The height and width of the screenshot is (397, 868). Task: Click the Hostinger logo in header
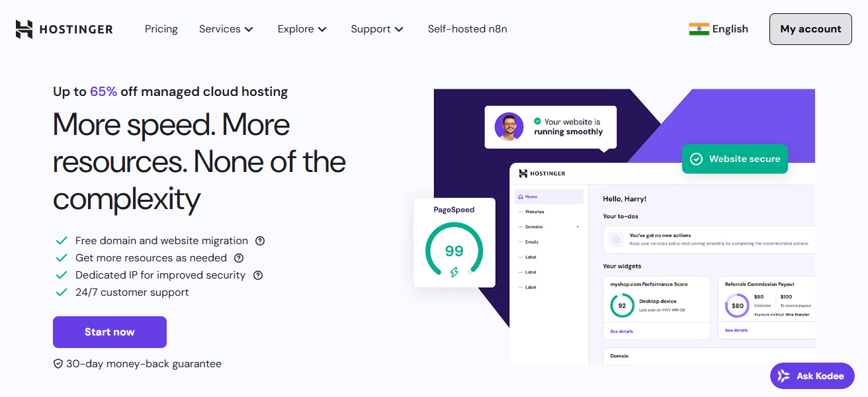(64, 29)
